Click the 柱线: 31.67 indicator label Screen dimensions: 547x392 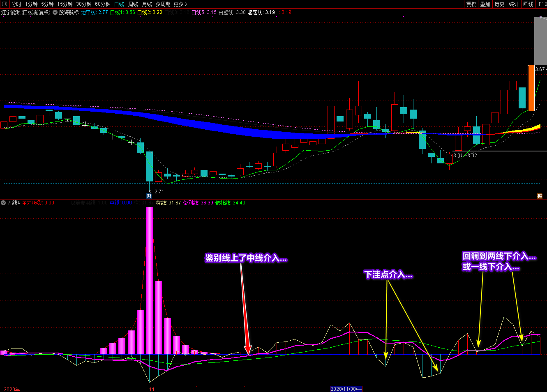pyautogui.click(x=168, y=203)
